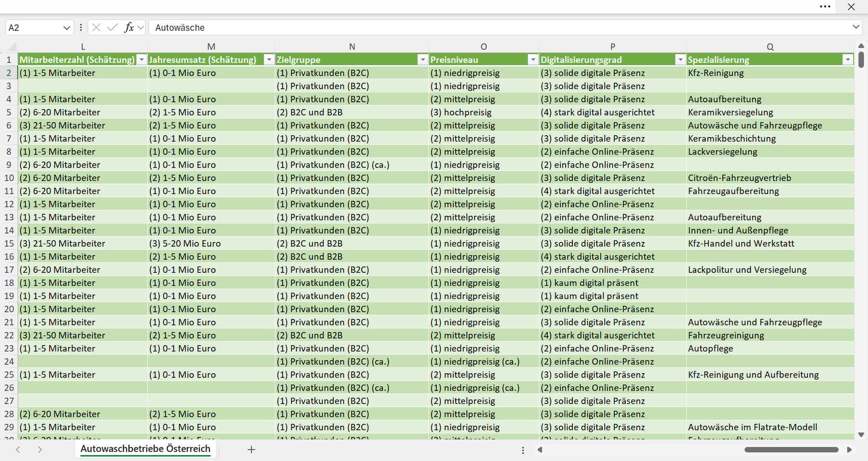
Task: Go to the previous sheet with the left arrow
Action: pyautogui.click(x=18, y=449)
